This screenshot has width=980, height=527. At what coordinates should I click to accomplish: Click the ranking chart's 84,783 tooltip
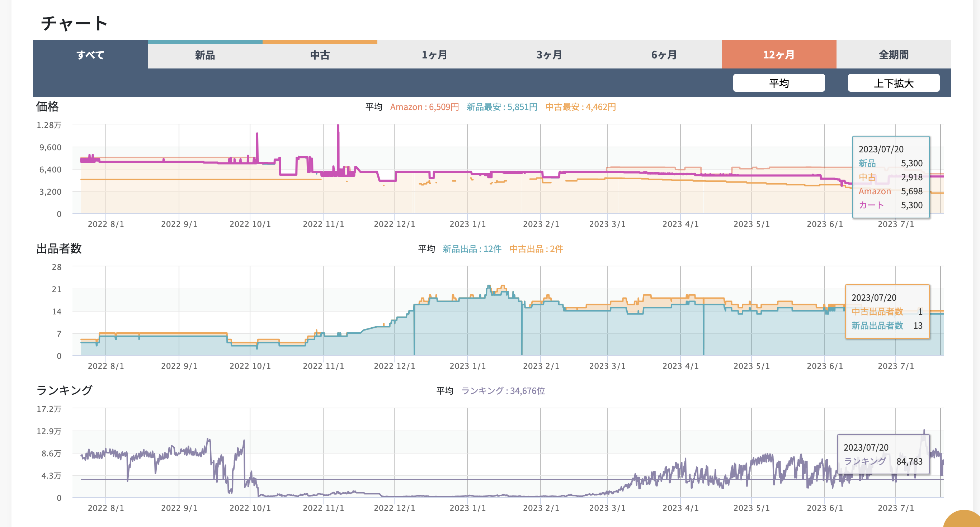883,454
